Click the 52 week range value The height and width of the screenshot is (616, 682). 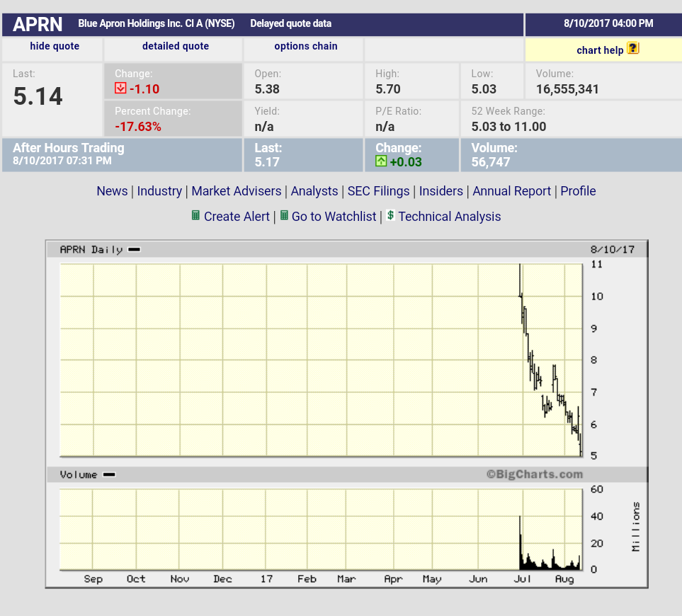pyautogui.click(x=509, y=127)
